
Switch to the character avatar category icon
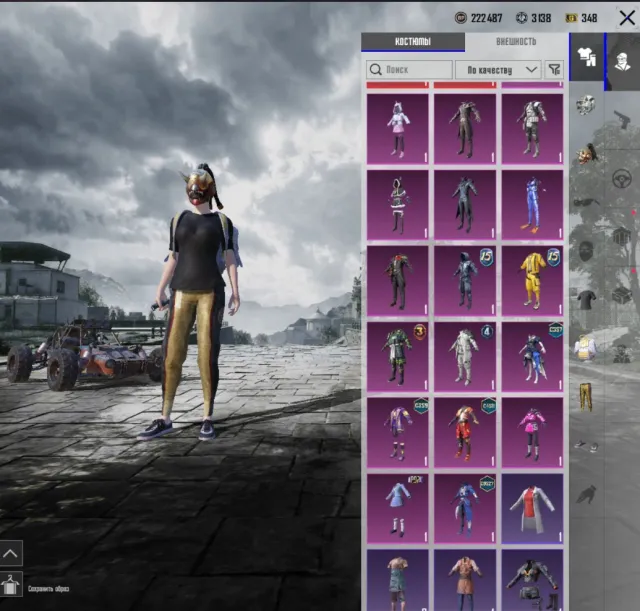coord(623,61)
